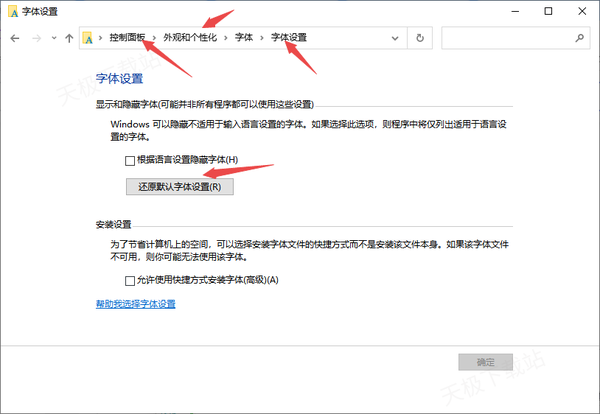The height and width of the screenshot is (414, 600).
Task: Click the Forward navigation arrow
Action: point(37,38)
